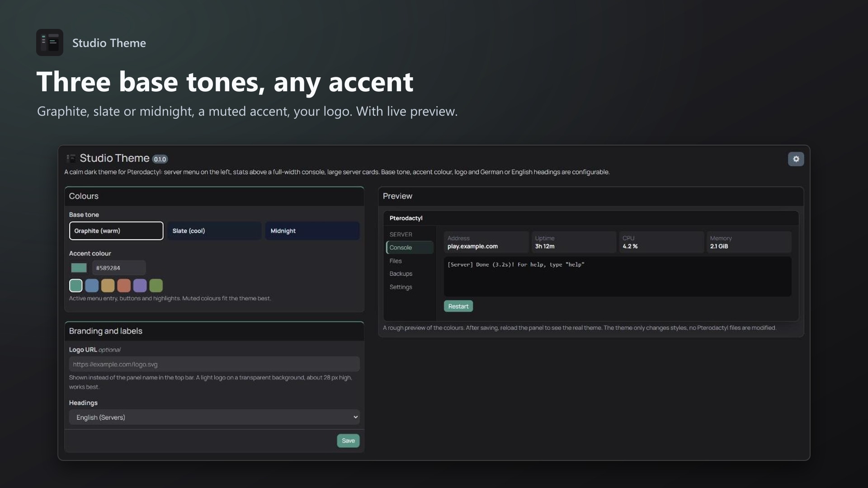Image resolution: width=868 pixels, height=488 pixels.
Task: Pick the teal green accent preset
Action: click(76, 286)
